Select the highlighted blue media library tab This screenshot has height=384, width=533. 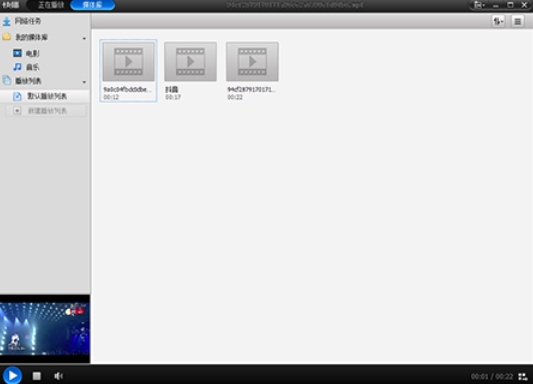pyautogui.click(x=92, y=5)
